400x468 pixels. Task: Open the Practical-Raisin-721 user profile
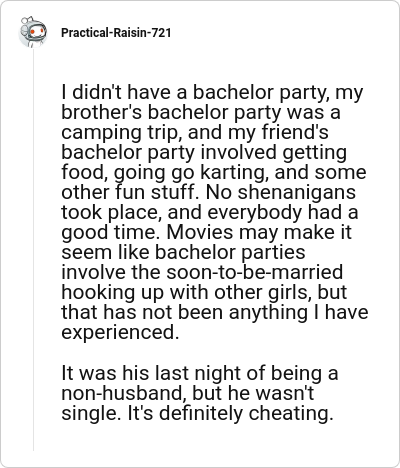pyautogui.click(x=116, y=33)
